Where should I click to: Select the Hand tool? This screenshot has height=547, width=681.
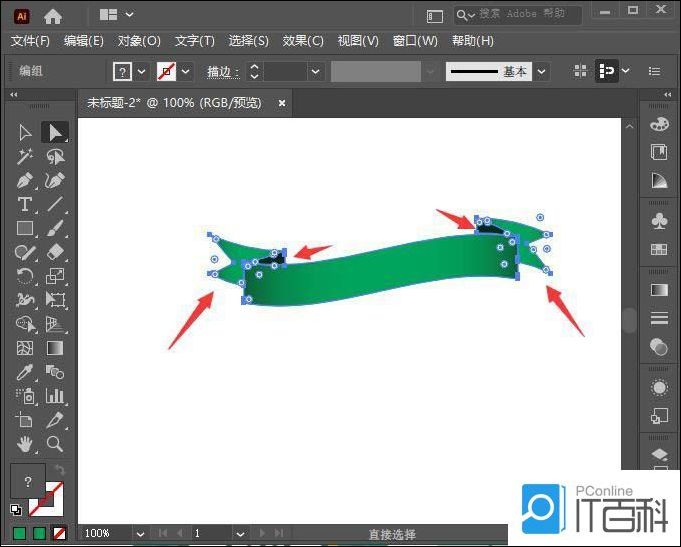(x=25, y=443)
